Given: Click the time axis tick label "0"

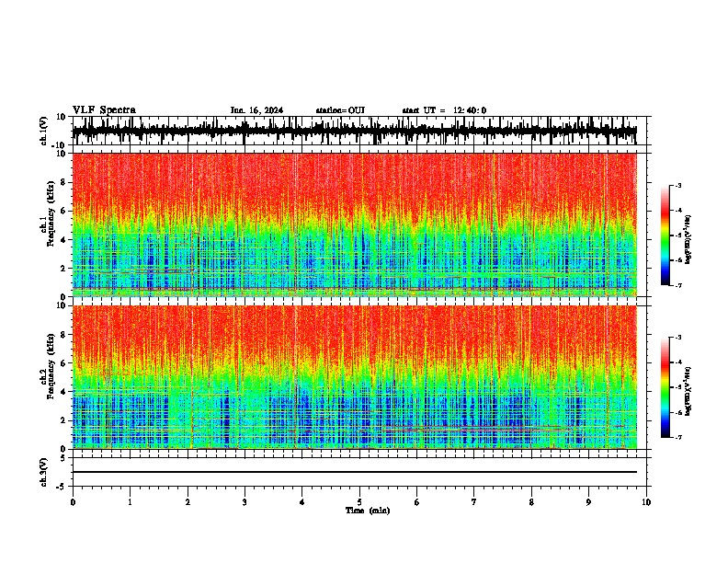Looking at the screenshot, I should (x=73, y=502).
